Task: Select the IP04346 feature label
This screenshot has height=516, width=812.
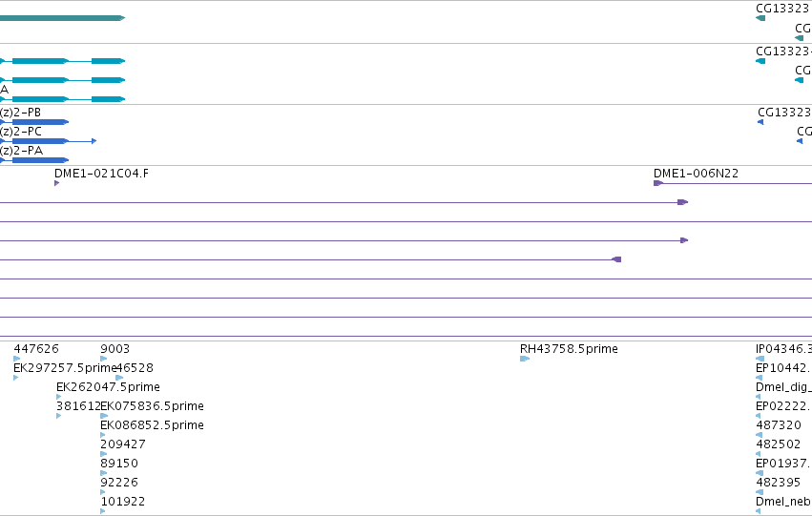Action: [783, 349]
